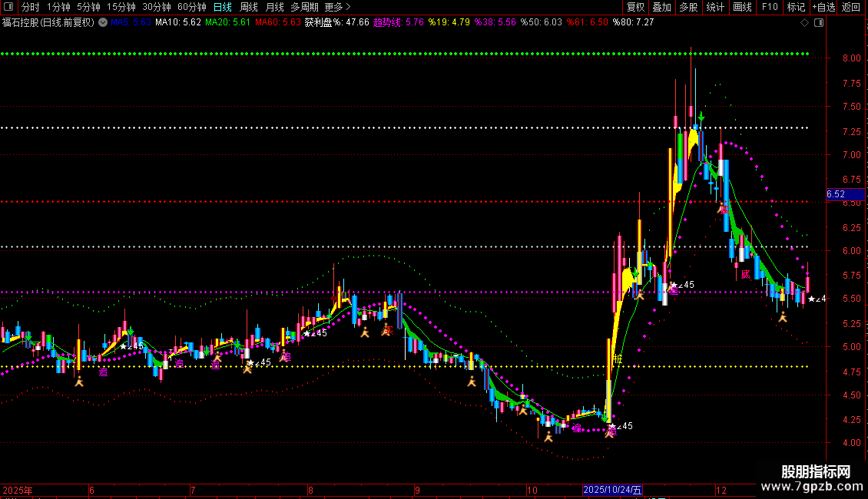This screenshot has height=499, width=868.
Task: Click the yellow 桩 signal marker
Action: pos(618,359)
